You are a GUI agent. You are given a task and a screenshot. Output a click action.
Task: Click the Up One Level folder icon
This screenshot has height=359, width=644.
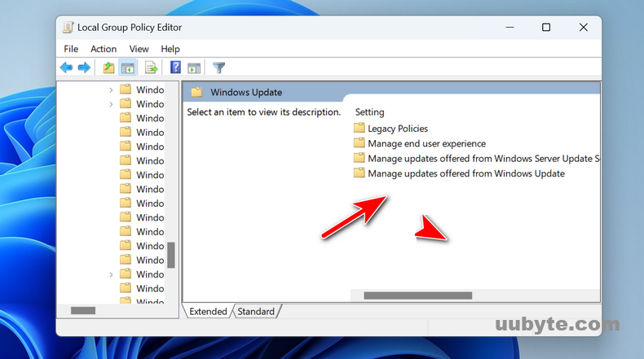click(108, 68)
